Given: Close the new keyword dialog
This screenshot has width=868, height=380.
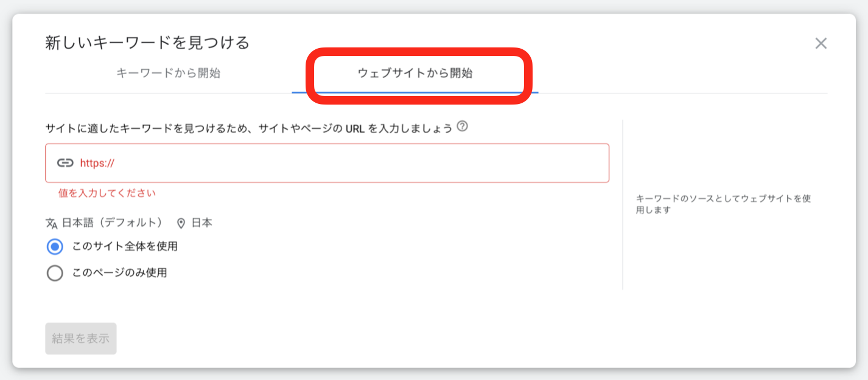Looking at the screenshot, I should tap(821, 43).
